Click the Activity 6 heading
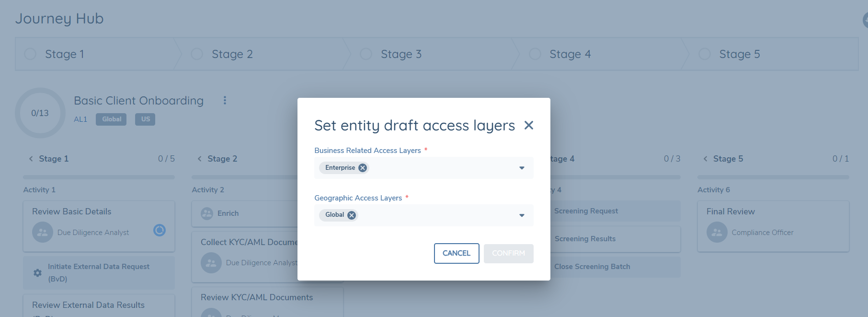This screenshot has height=317, width=868. (714, 190)
